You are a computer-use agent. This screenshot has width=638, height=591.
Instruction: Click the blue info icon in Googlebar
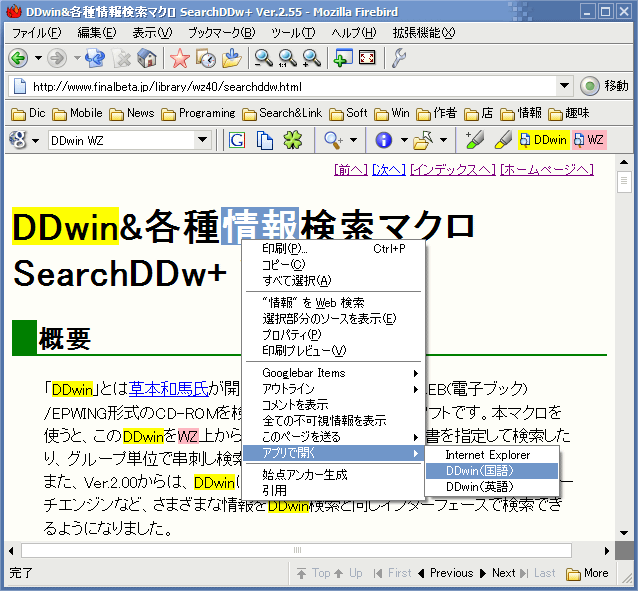click(383, 140)
